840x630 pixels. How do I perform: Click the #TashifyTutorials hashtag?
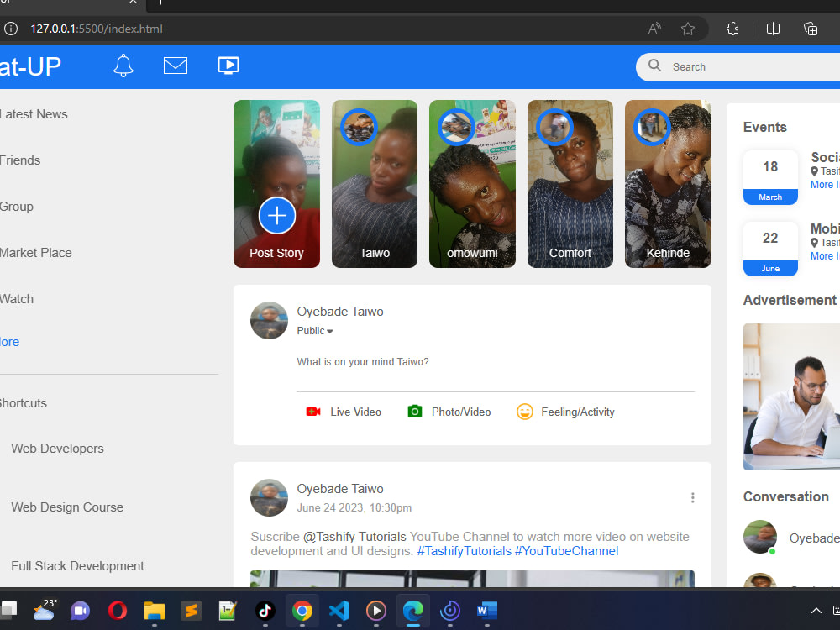464,551
